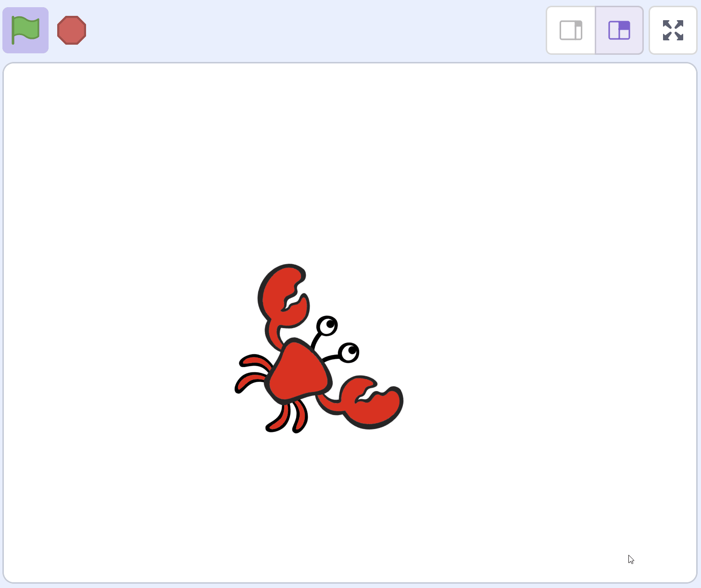Viewport: 701px width, 588px height.
Task: Switch to the small stage layout
Action: (571, 30)
